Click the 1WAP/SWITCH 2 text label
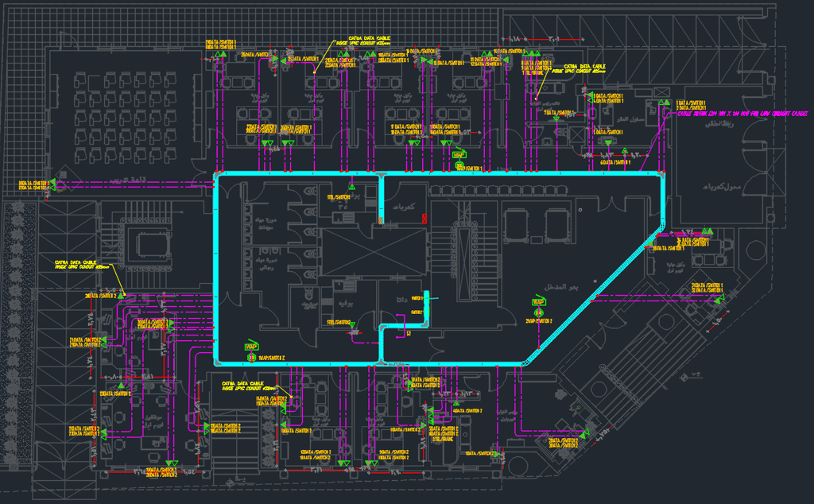Image resolution: width=814 pixels, height=504 pixels. pos(272,359)
